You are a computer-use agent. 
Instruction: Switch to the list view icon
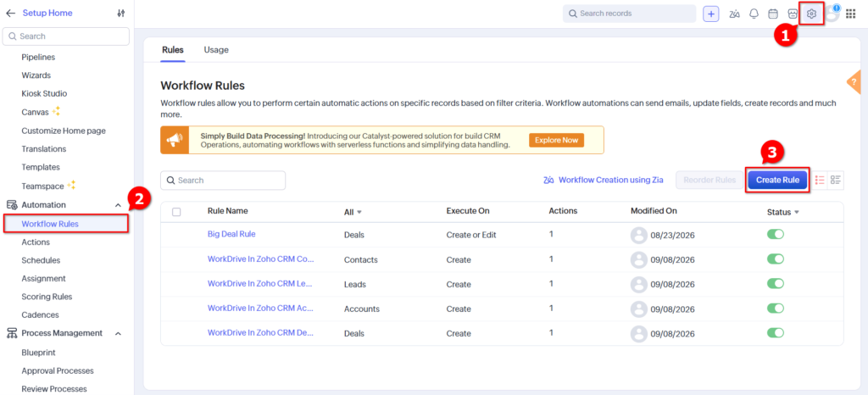pyautogui.click(x=820, y=180)
